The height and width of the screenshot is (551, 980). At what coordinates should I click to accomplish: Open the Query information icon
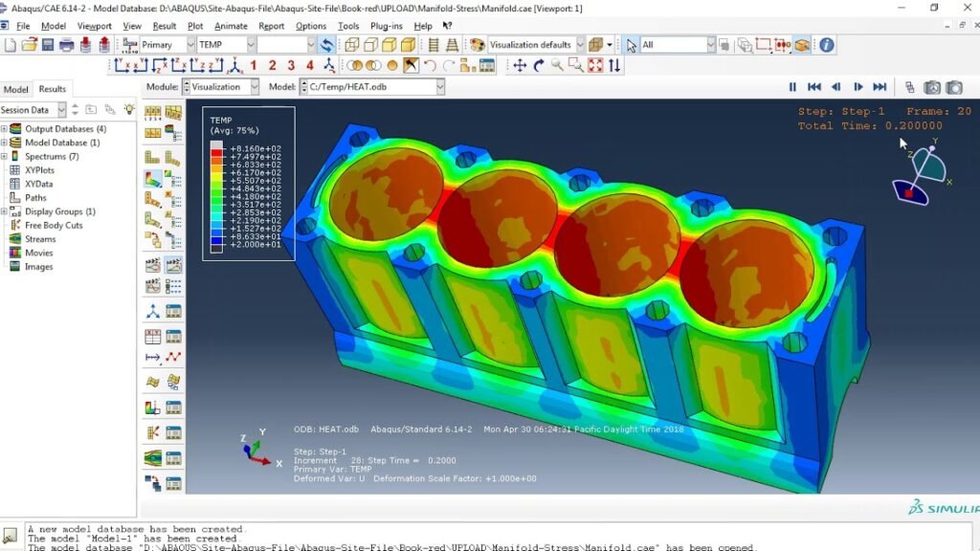[x=826, y=45]
